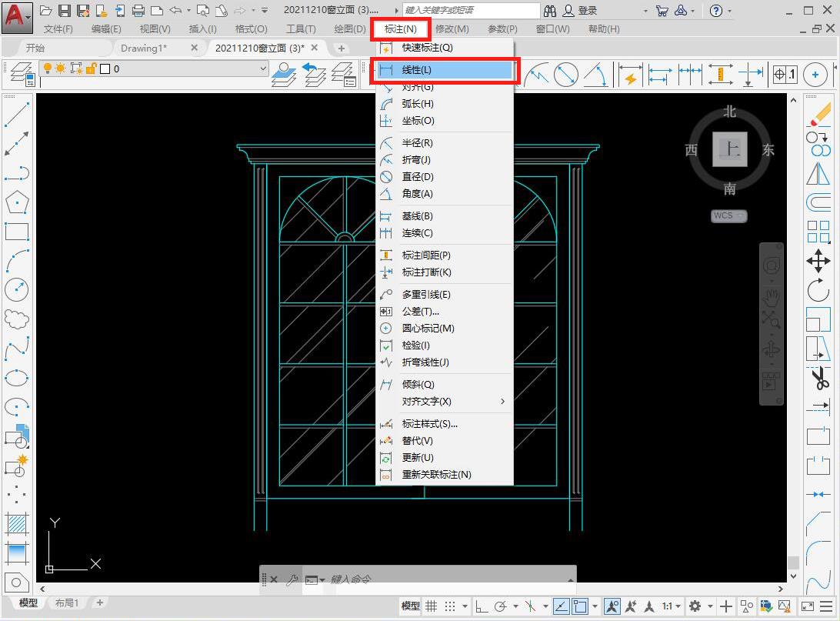Click the keyword search input box
The width and height of the screenshot is (840, 621).
coord(472,10)
